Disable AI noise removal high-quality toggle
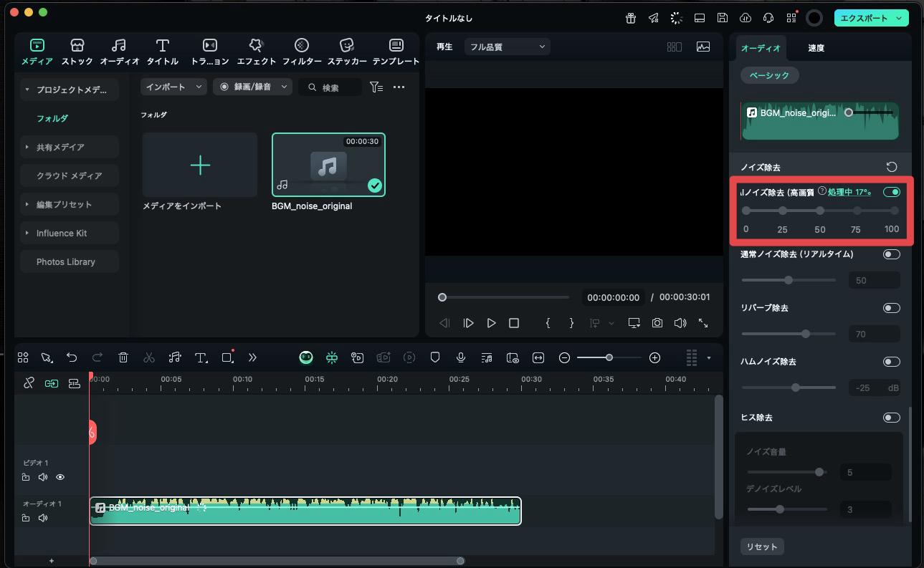 point(891,192)
